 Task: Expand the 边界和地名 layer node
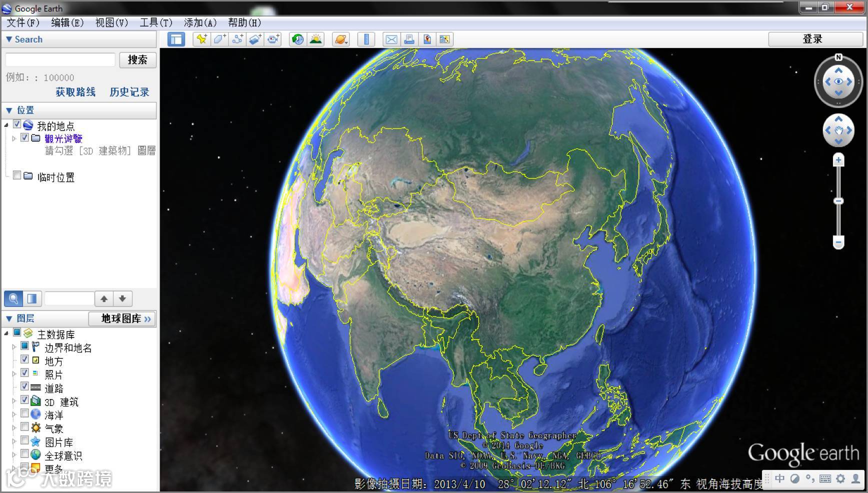click(x=14, y=347)
